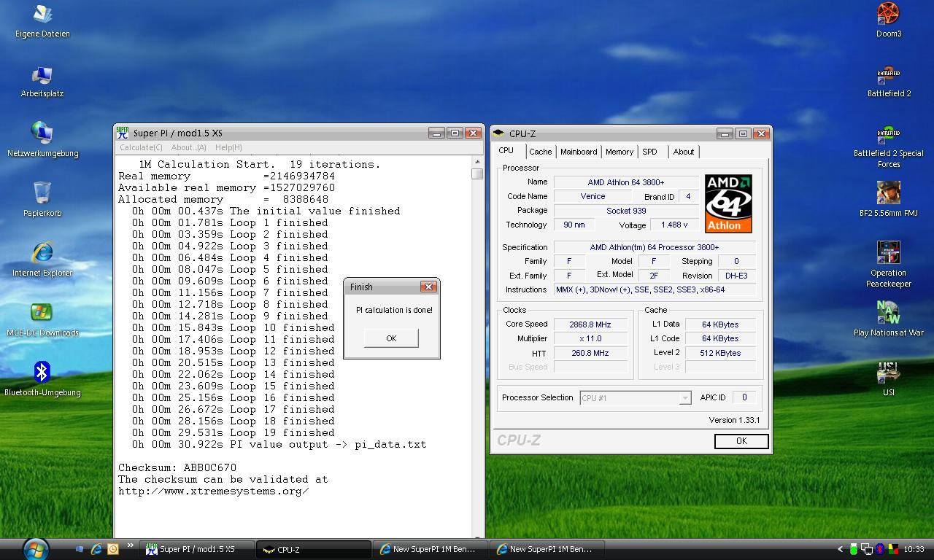Screen dimensions: 934x560
Task: Click the Voltage value 1.488 v
Action: click(x=674, y=225)
